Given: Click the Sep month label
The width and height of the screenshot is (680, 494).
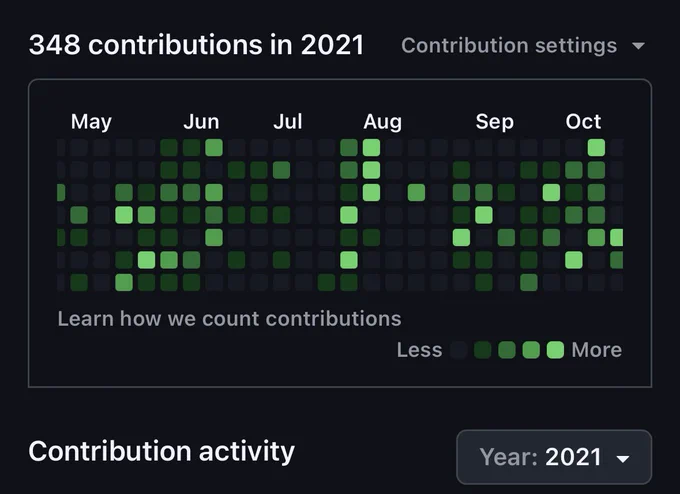Looking at the screenshot, I should click(x=494, y=122).
